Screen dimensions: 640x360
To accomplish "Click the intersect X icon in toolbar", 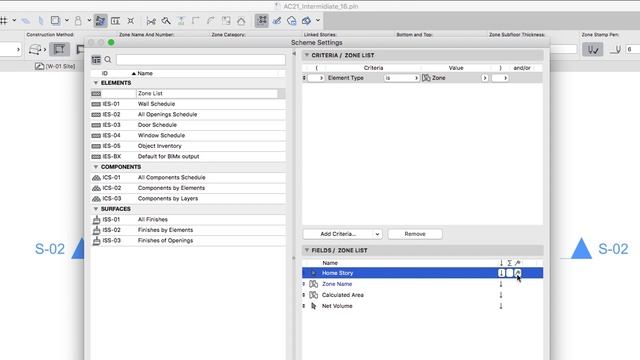I will pyautogui.click(x=131, y=21).
